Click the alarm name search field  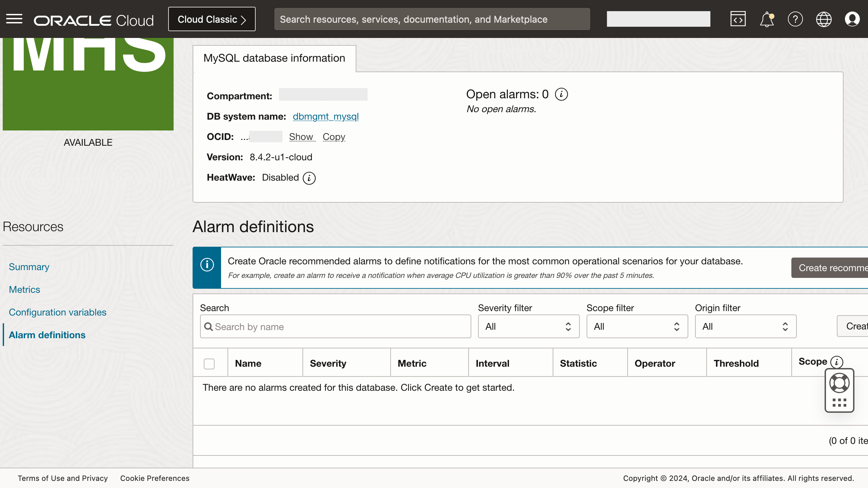[x=336, y=326]
